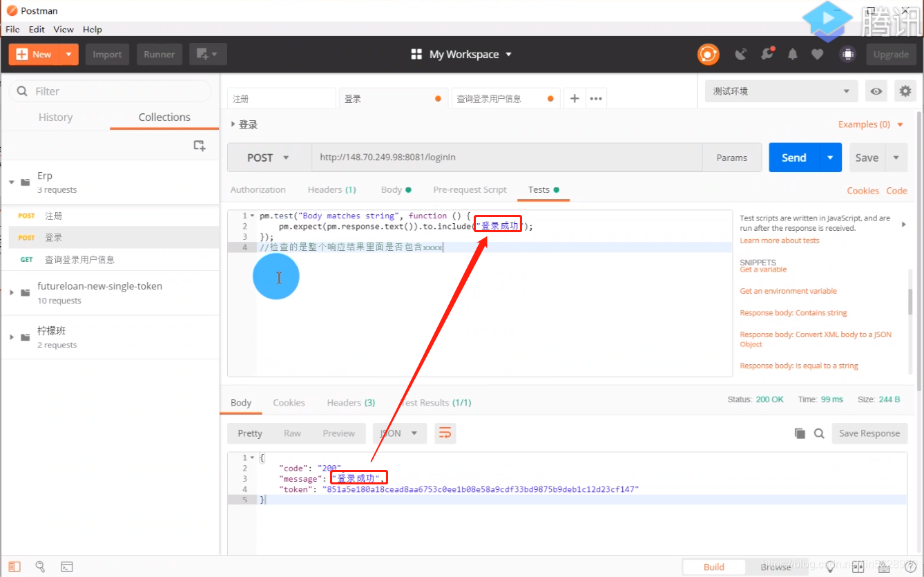Insert 'Response body: Is equal to a string' snippet
This screenshot has height=577, width=924.
(799, 366)
